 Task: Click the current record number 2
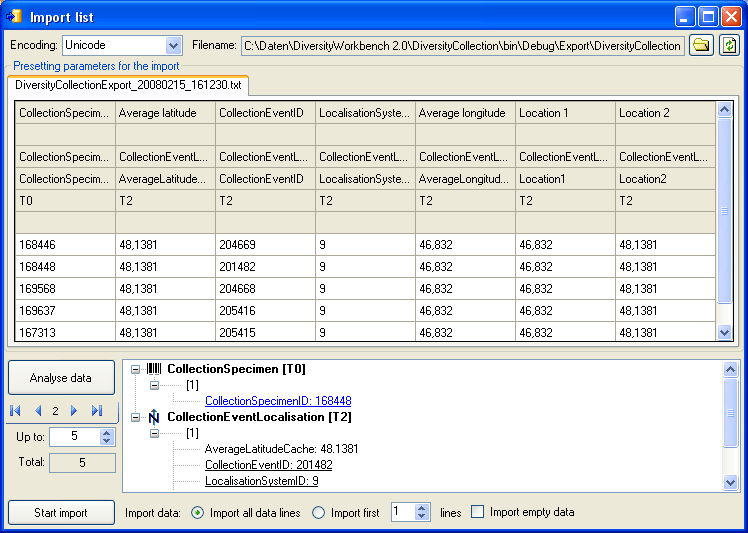click(x=56, y=411)
